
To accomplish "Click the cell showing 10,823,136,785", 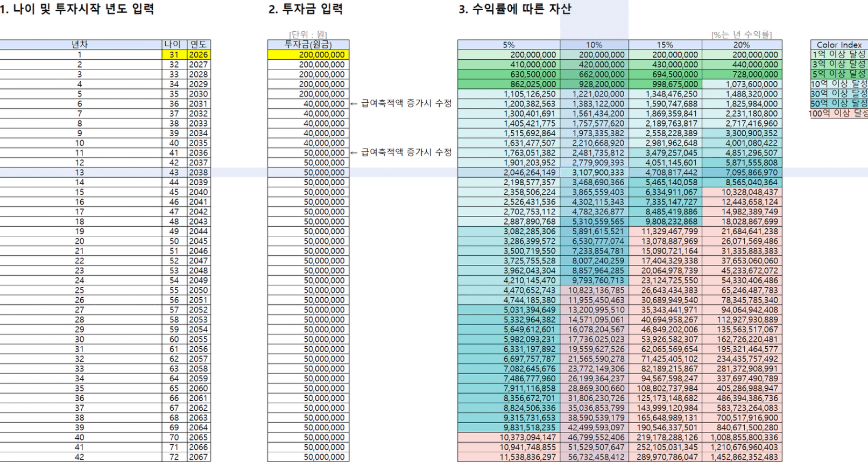I will click(x=594, y=290).
